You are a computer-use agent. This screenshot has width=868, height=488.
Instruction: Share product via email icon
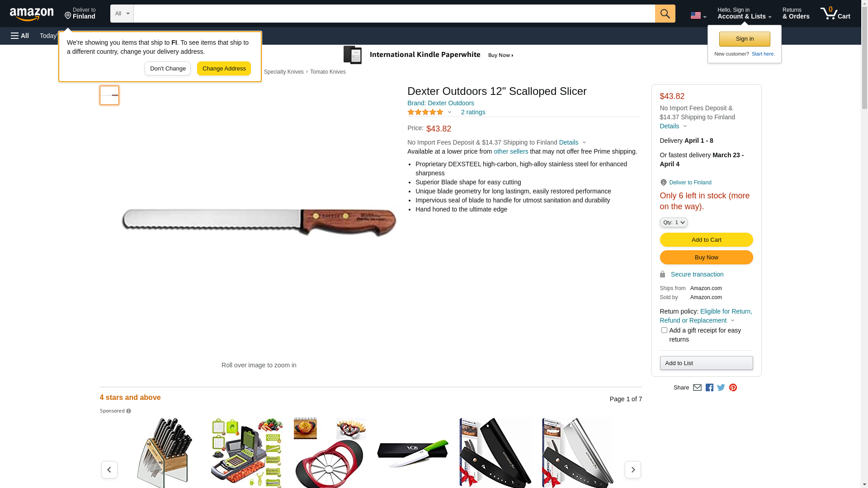pos(697,388)
